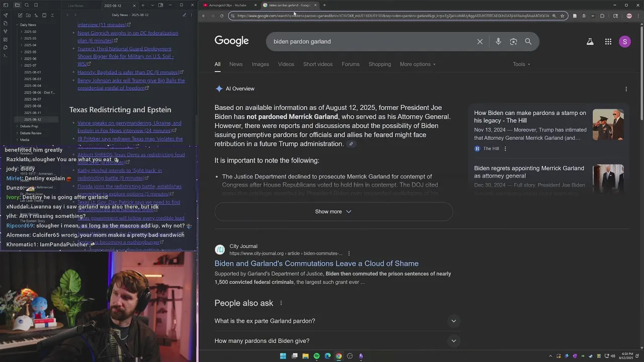Open Windows Start menu
The height and width of the screenshot is (362, 644).
(x=283, y=356)
